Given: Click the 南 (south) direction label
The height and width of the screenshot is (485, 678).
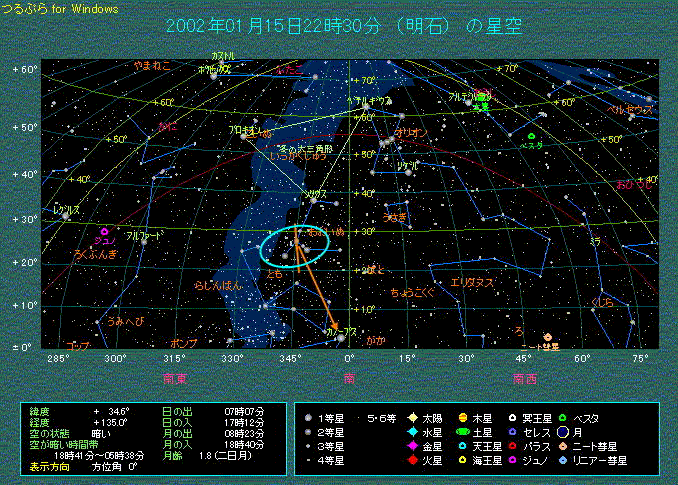Looking at the screenshot, I should pos(348,378).
